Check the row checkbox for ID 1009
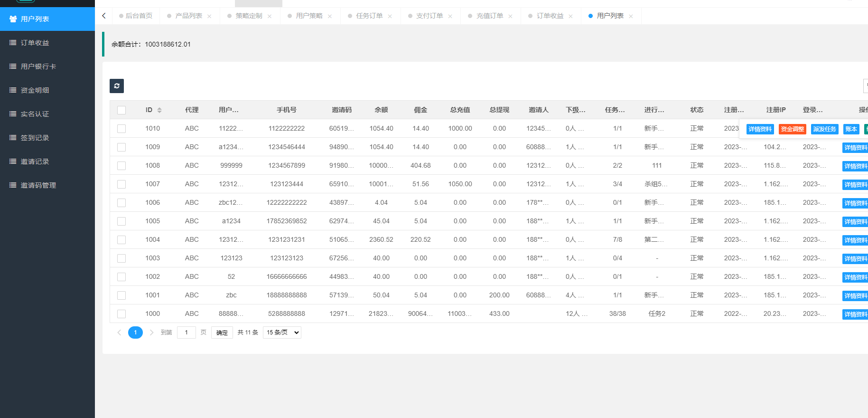The width and height of the screenshot is (868, 418). coord(121,147)
